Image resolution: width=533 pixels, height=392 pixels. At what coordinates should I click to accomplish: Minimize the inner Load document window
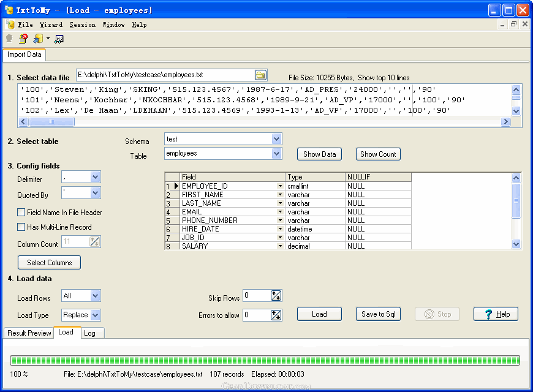point(502,24)
